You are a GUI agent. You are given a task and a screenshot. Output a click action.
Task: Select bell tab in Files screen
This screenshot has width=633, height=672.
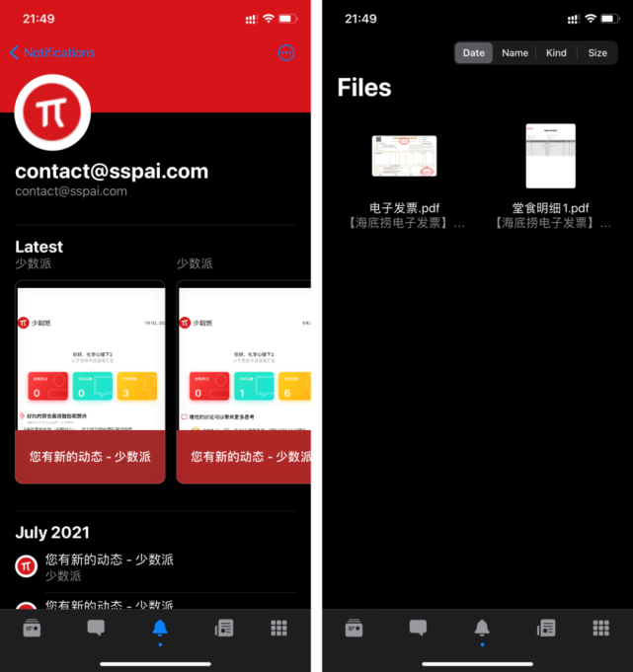click(482, 629)
